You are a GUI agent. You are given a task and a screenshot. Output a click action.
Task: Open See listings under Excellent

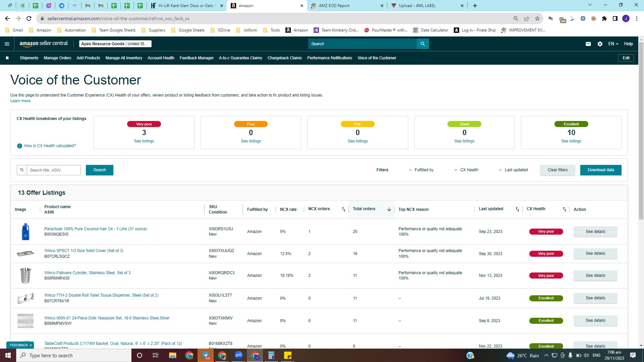(571, 141)
